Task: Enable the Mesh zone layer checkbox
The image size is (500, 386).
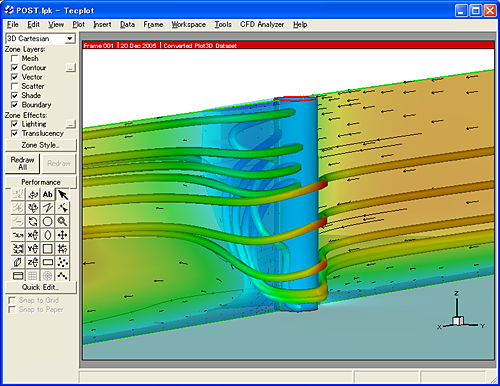Action: (15, 59)
